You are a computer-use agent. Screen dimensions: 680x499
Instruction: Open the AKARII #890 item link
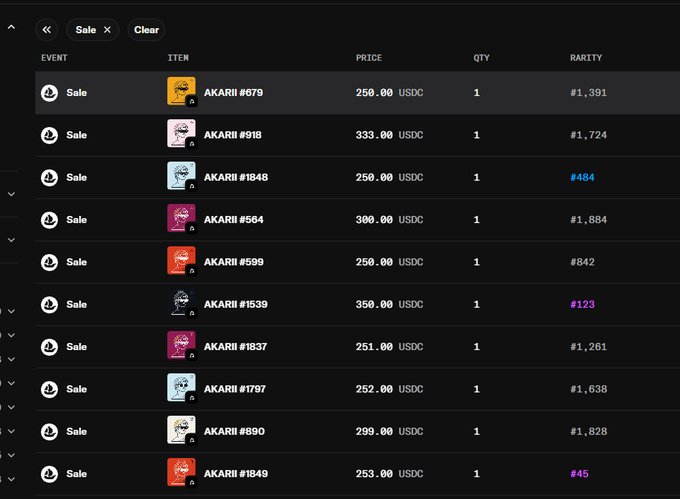click(234, 431)
